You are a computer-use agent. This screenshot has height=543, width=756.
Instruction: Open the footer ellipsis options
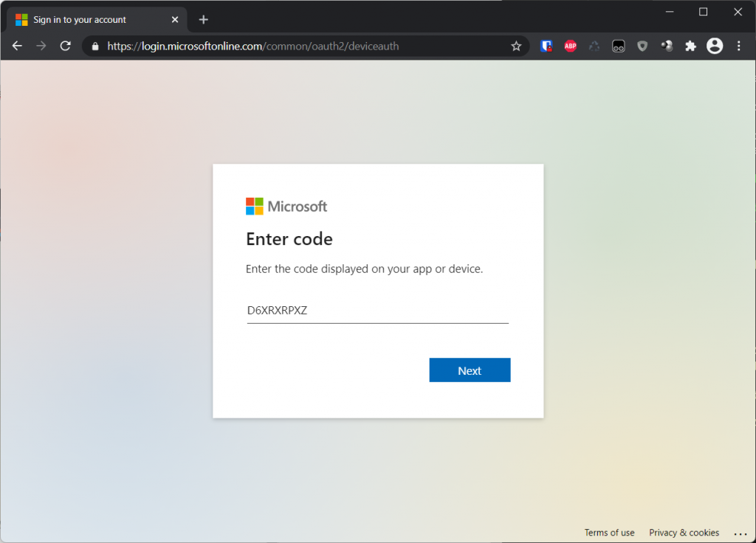point(740,533)
